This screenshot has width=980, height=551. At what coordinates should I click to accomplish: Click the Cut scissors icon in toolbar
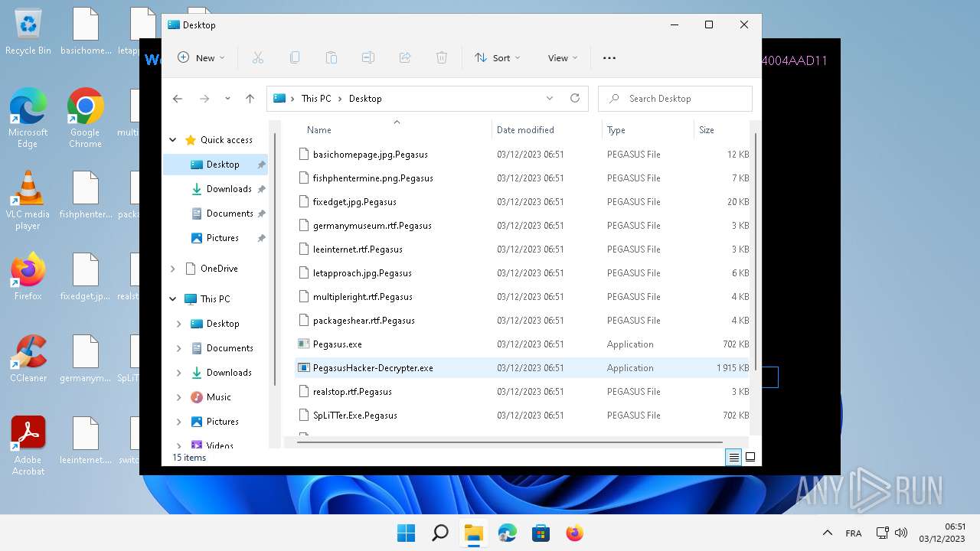[x=258, y=57]
